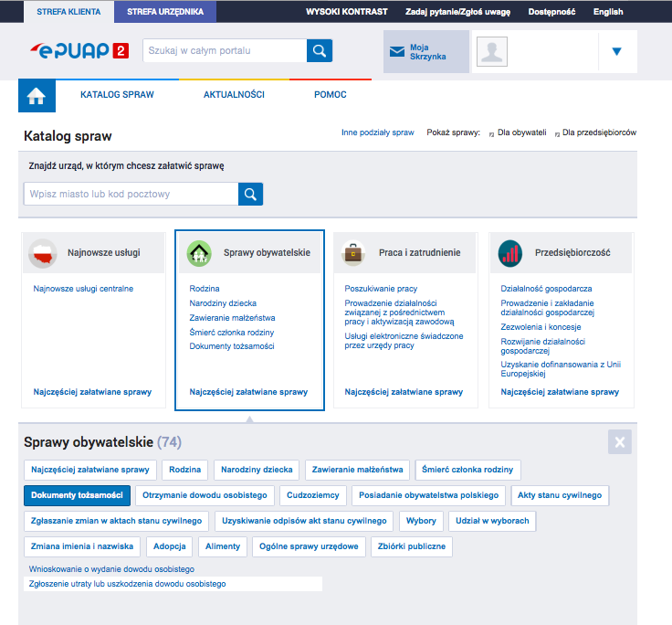Toggle Dla przedsiębiorców filter checkbox
Viewport: 672px width, 625px height.
click(557, 134)
